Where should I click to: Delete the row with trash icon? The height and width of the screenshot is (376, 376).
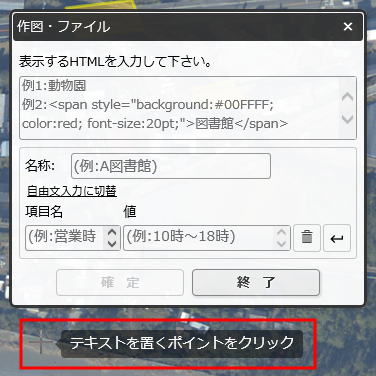click(307, 238)
